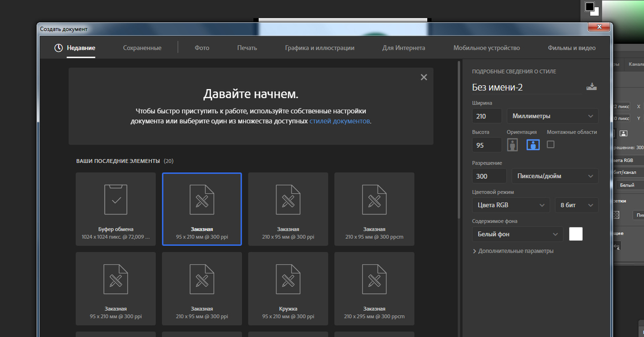Choose the Буфер обмена preset card
Screen dimensions: 644x337
click(x=116, y=209)
